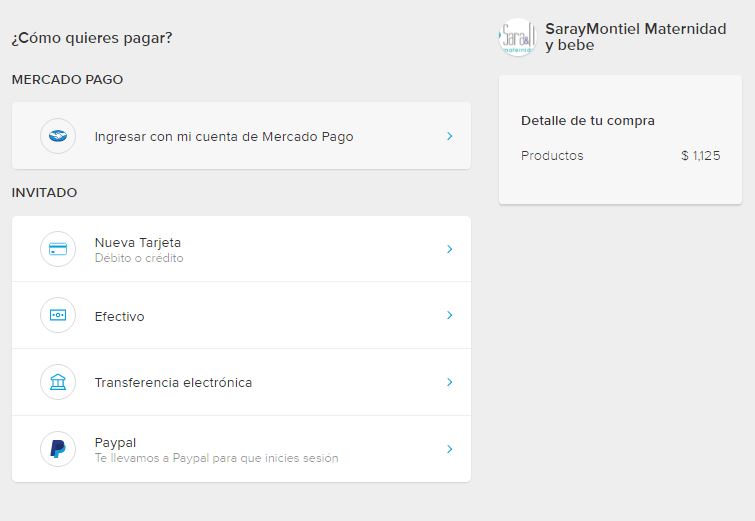Image resolution: width=755 pixels, height=521 pixels.
Task: Click the Débito o crédito subtitle
Action: pyautogui.click(x=139, y=258)
